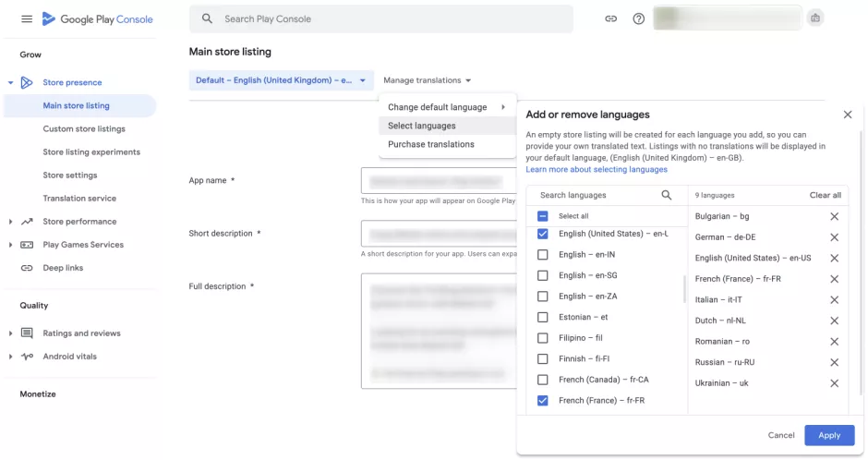Check the Estonian – et checkbox
The width and height of the screenshot is (868, 460).
pos(543,317)
